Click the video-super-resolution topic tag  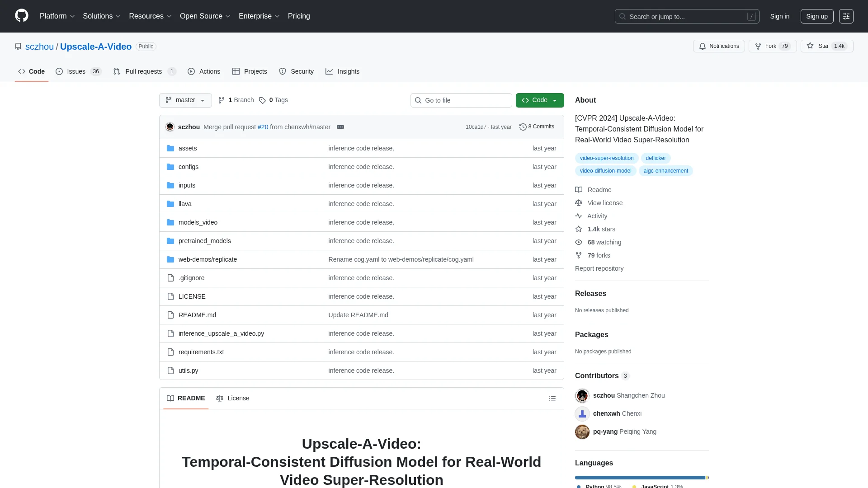[x=606, y=158]
